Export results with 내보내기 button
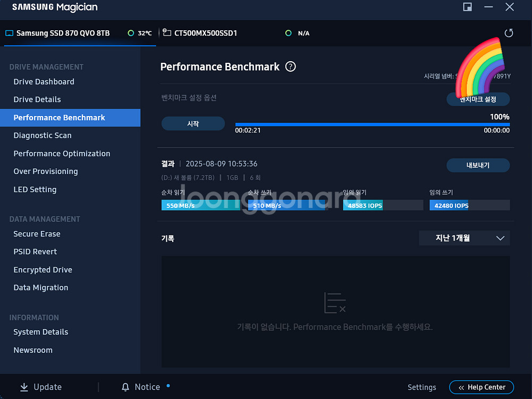 pyautogui.click(x=478, y=165)
